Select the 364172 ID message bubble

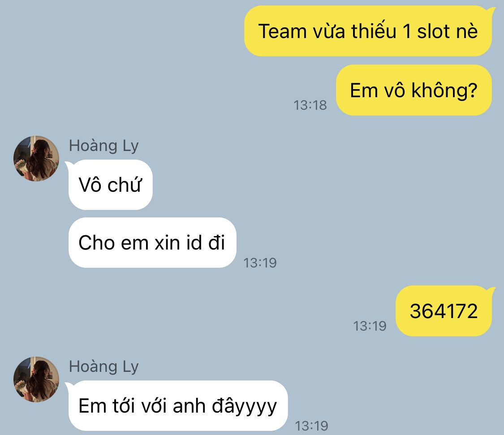[444, 311]
